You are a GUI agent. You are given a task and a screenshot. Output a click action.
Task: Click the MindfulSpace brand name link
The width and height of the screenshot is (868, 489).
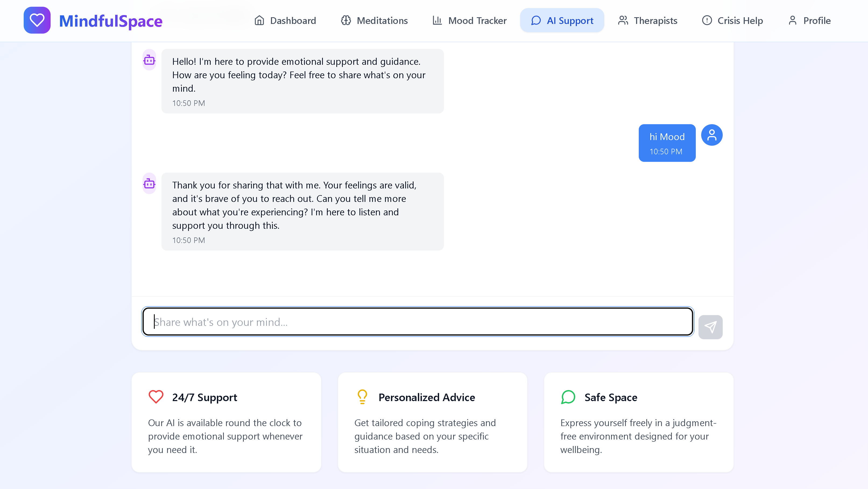tap(111, 21)
